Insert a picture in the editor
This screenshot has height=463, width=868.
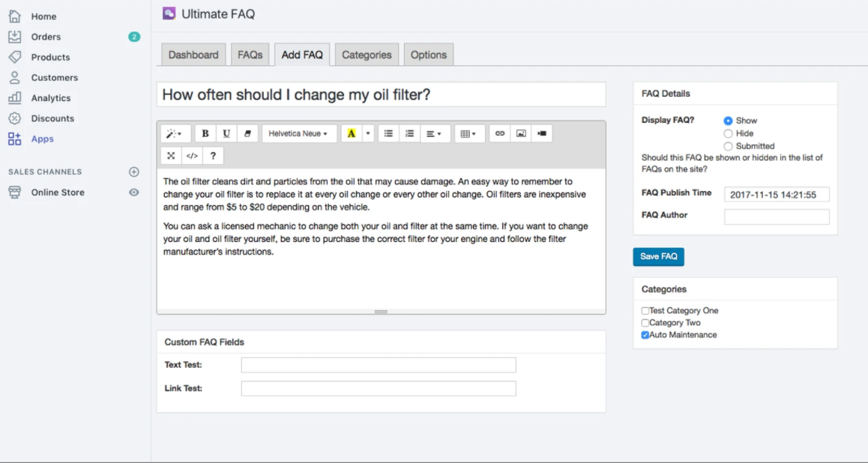pyautogui.click(x=521, y=133)
